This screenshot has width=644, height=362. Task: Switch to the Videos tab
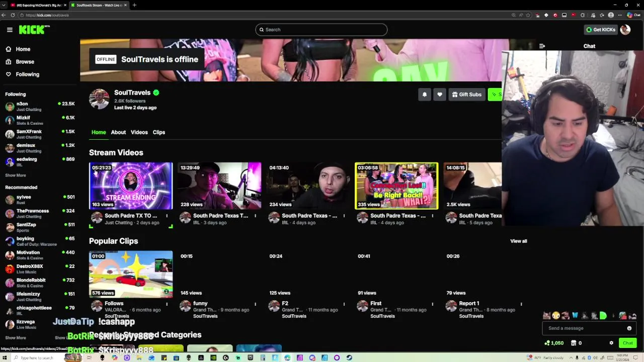139,132
